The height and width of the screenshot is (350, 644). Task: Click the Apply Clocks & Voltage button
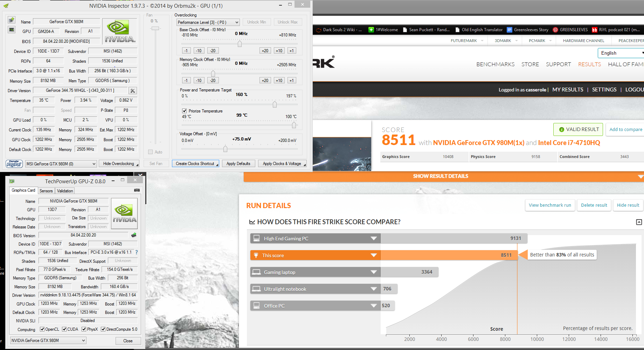pos(282,164)
